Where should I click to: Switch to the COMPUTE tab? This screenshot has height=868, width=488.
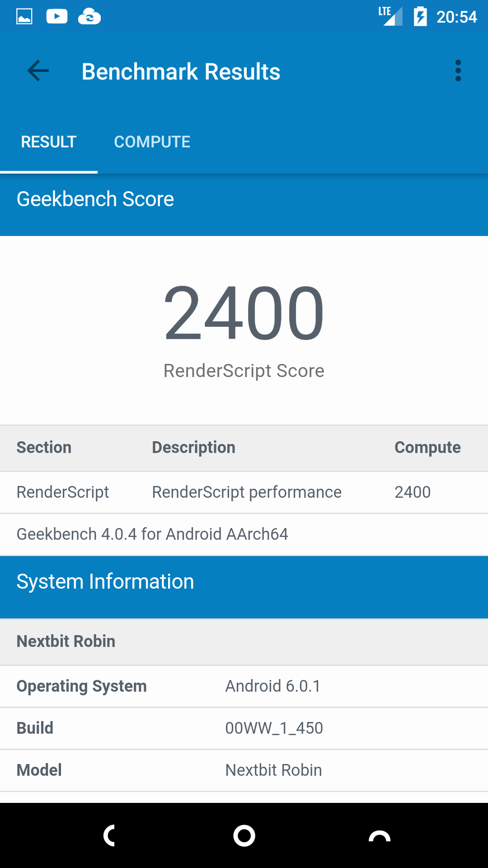(x=152, y=142)
